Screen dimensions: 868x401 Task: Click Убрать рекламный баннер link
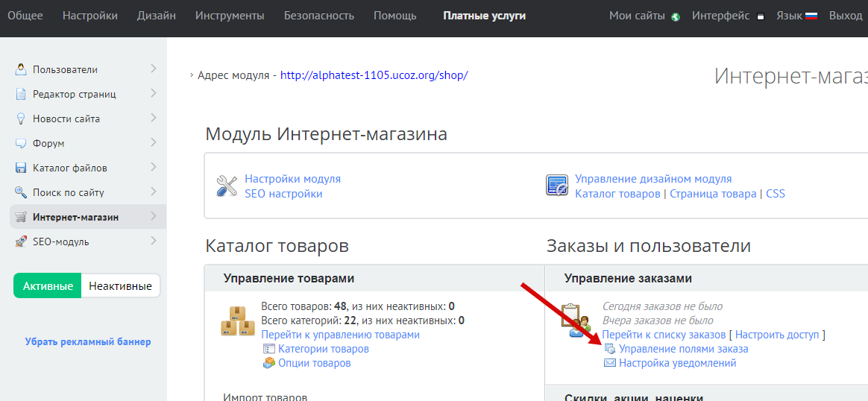tap(88, 341)
